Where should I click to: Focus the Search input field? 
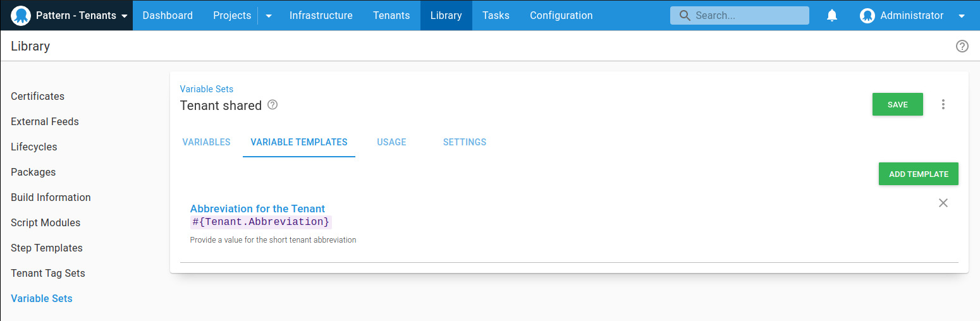747,16
